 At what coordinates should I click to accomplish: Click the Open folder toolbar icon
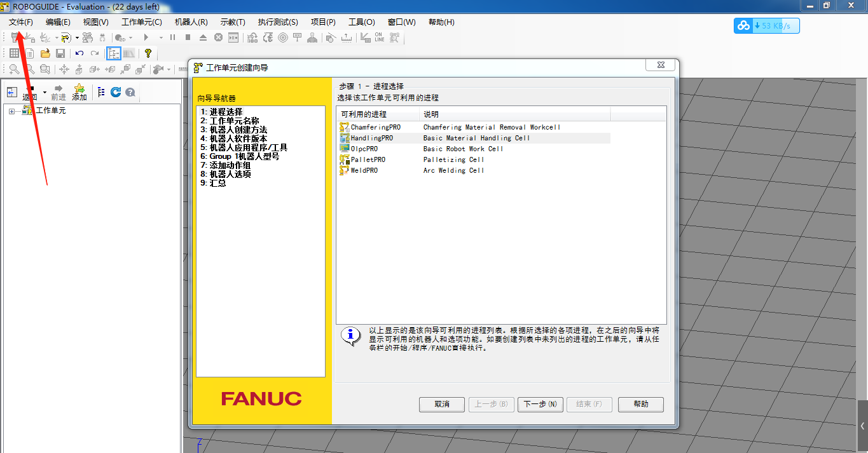45,53
